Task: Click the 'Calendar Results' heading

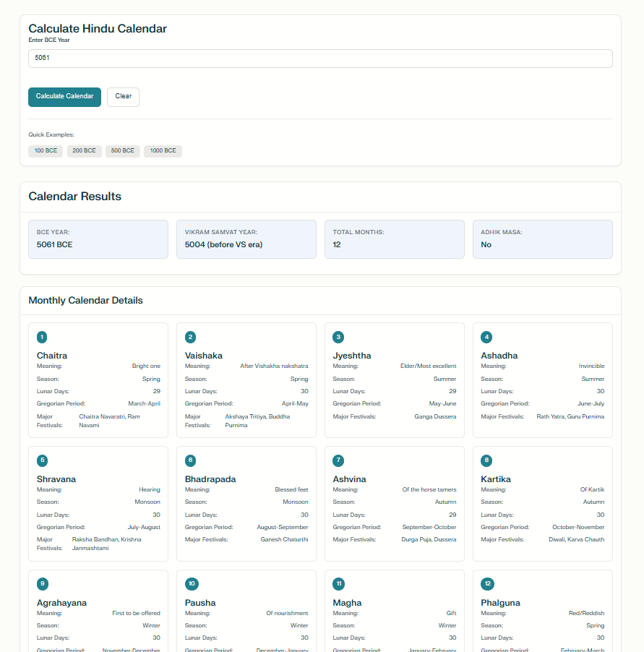Action: pyautogui.click(x=75, y=197)
